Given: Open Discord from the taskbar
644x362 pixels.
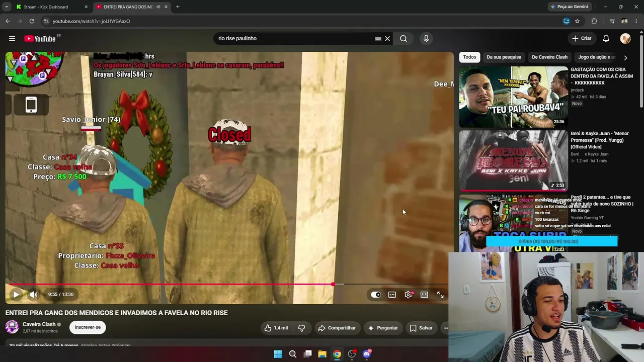Looking at the screenshot, I should 367,354.
